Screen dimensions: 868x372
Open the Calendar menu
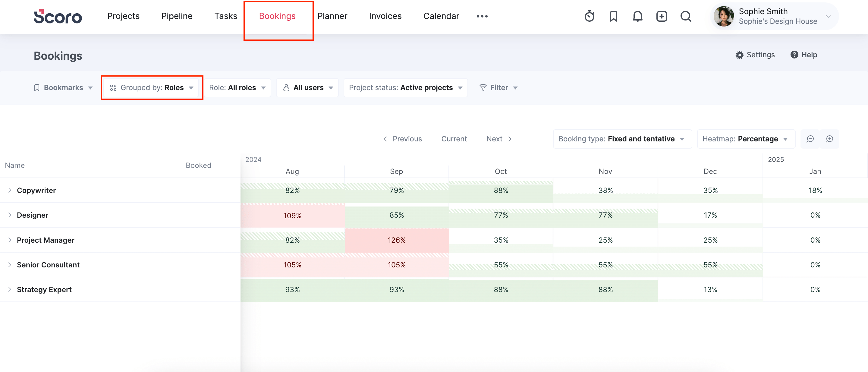click(x=441, y=16)
